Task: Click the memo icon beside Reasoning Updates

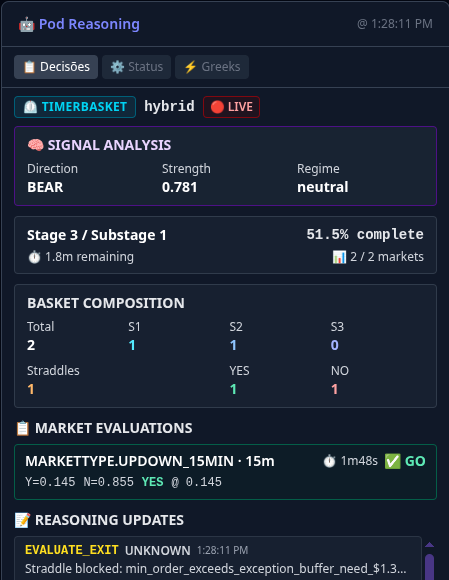Action: click(x=23, y=520)
